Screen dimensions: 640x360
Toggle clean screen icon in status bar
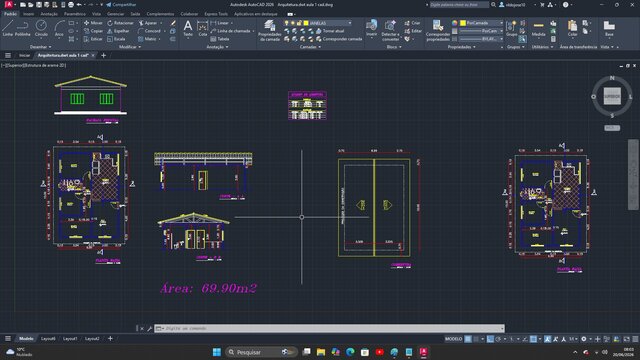(x=627, y=339)
